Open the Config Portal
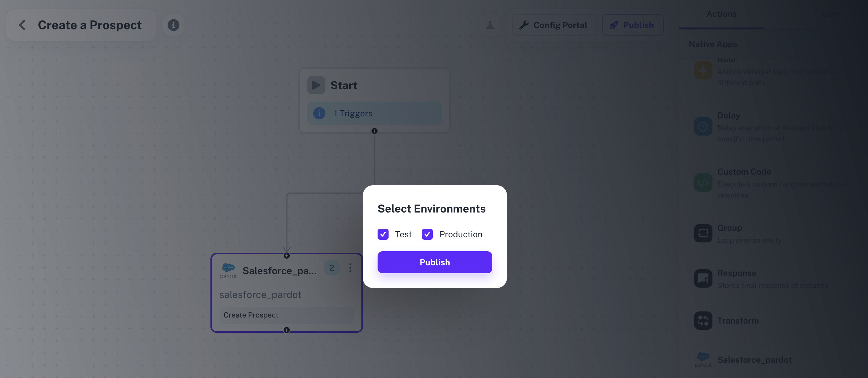This screenshot has height=378, width=868. (554, 25)
